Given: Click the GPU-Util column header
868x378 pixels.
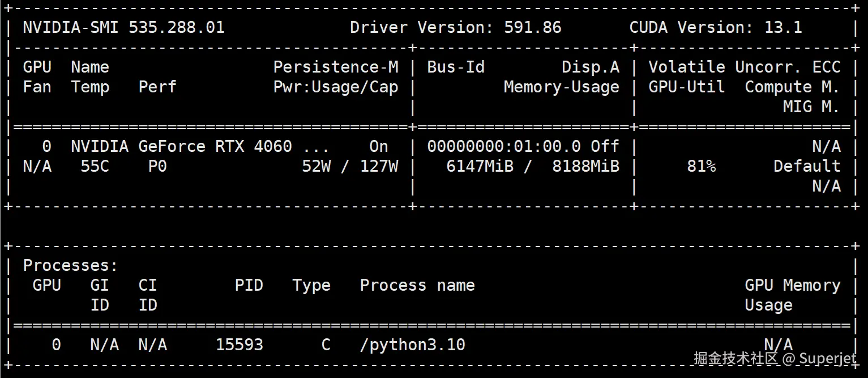Looking at the screenshot, I should (686, 87).
